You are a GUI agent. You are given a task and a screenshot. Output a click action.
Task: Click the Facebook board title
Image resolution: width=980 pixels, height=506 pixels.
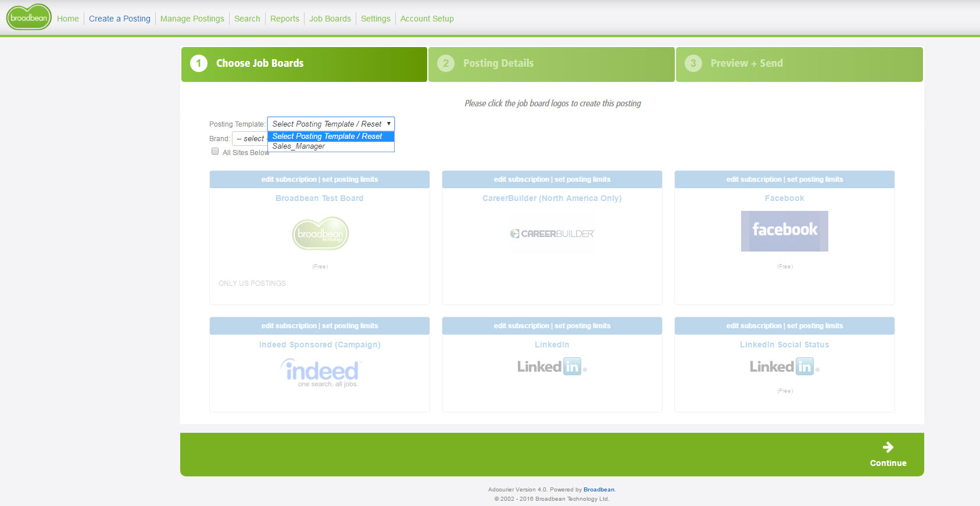point(785,198)
